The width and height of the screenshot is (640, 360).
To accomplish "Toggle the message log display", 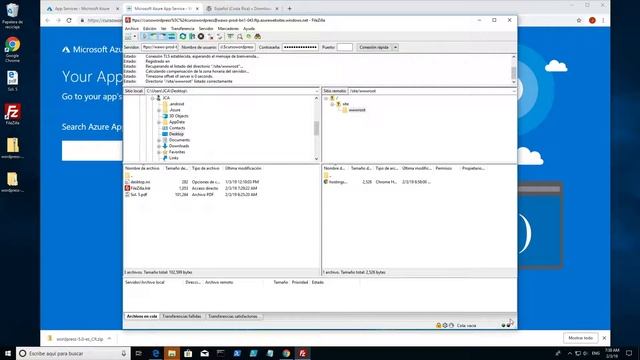I will click(x=144, y=37).
